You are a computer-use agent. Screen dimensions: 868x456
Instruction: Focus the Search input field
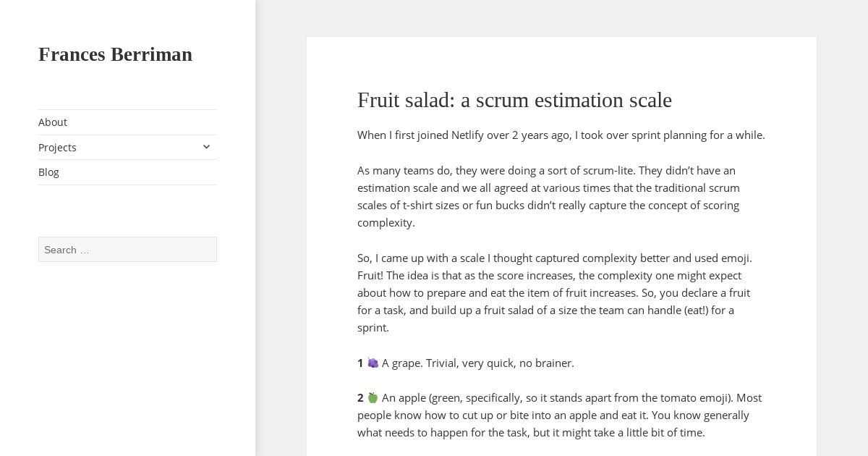coord(127,250)
